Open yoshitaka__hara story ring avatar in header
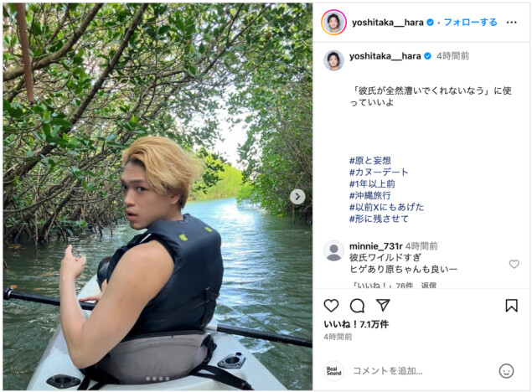Viewport: 532px width, 392px height. [333, 23]
